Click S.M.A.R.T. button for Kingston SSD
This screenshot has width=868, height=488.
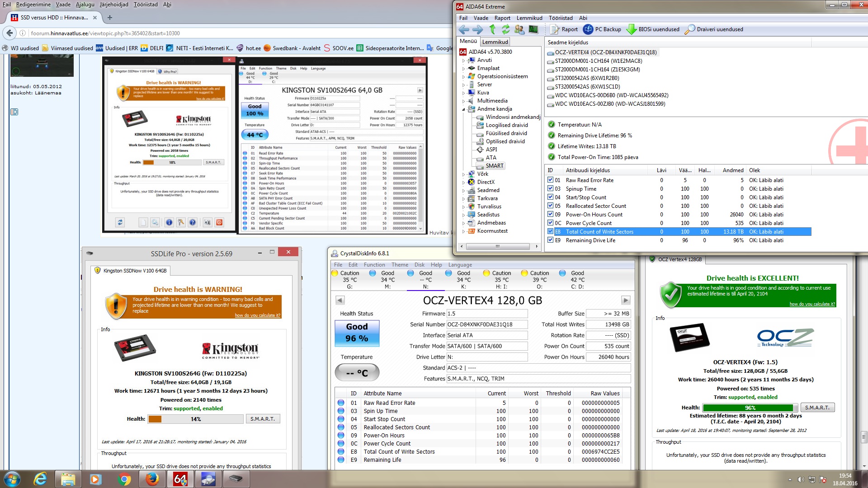click(263, 419)
